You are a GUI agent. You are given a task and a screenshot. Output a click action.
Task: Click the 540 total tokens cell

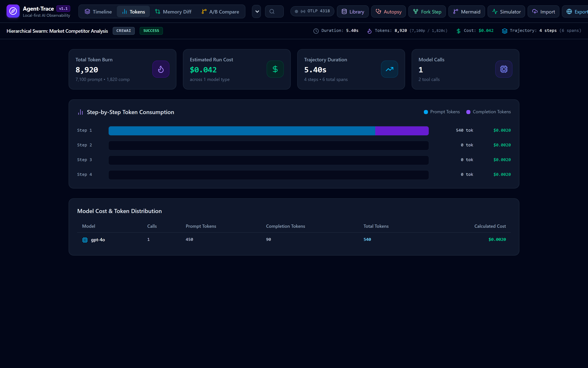tap(367, 239)
